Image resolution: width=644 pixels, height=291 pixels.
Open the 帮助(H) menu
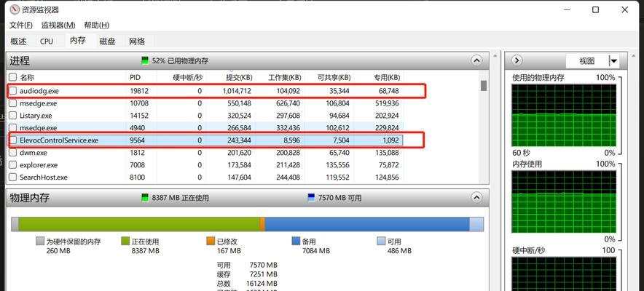tap(96, 25)
